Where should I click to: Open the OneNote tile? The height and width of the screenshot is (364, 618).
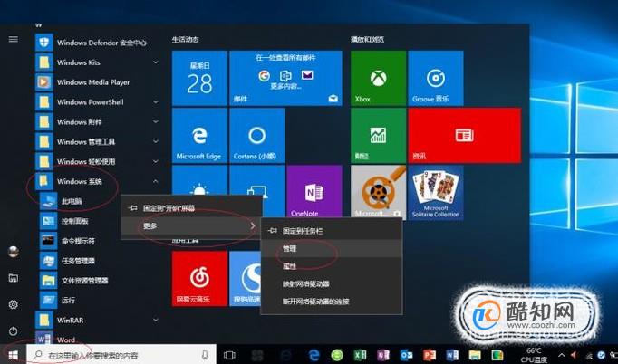314,192
